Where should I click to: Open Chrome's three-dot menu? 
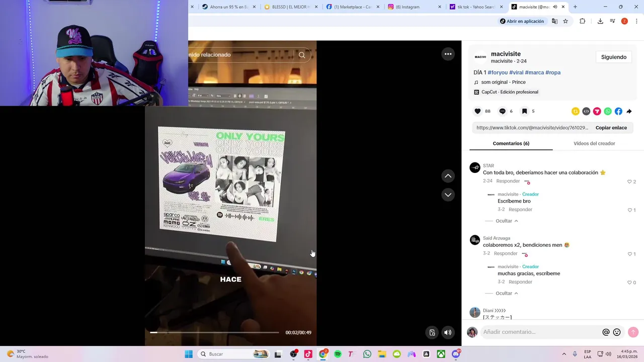pyautogui.click(x=636, y=21)
